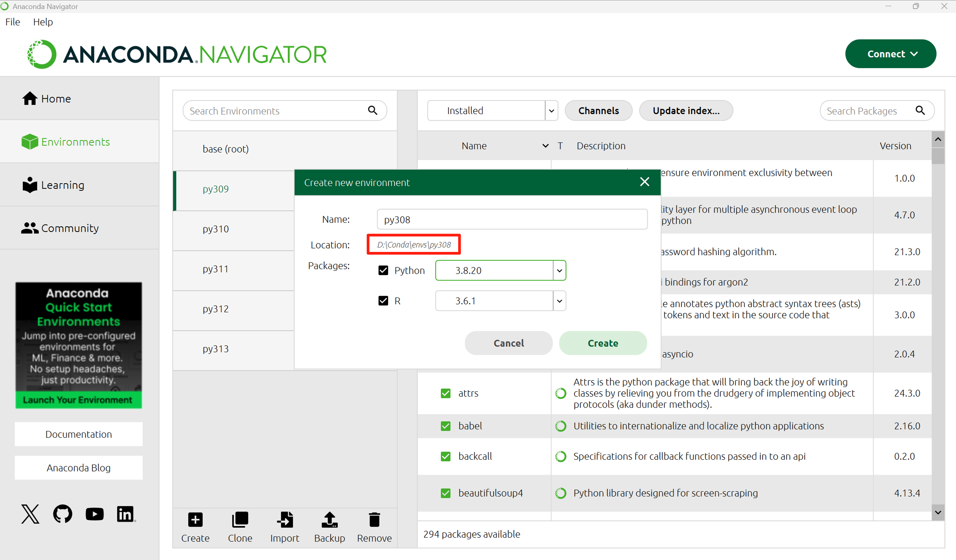Click the Clone environment icon
Image resolution: width=956 pixels, height=560 pixels.
click(240, 520)
